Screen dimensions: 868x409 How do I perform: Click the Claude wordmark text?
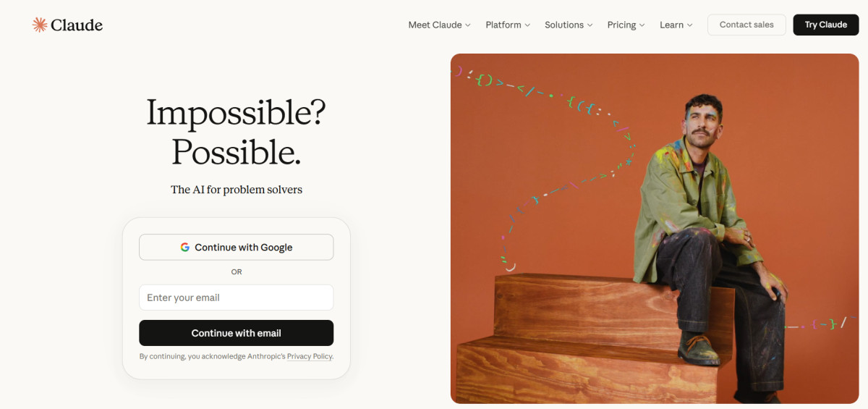pos(77,25)
